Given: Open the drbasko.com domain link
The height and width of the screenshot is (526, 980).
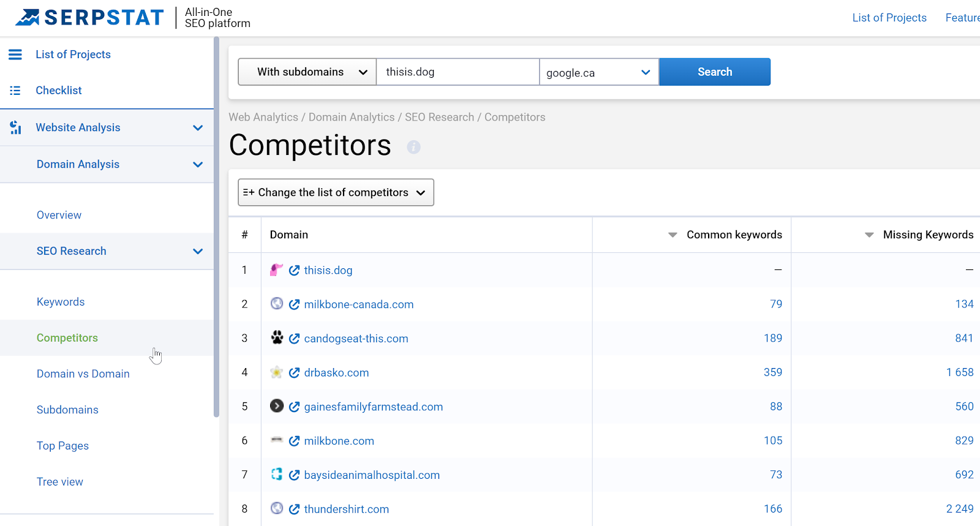Looking at the screenshot, I should click(x=336, y=373).
